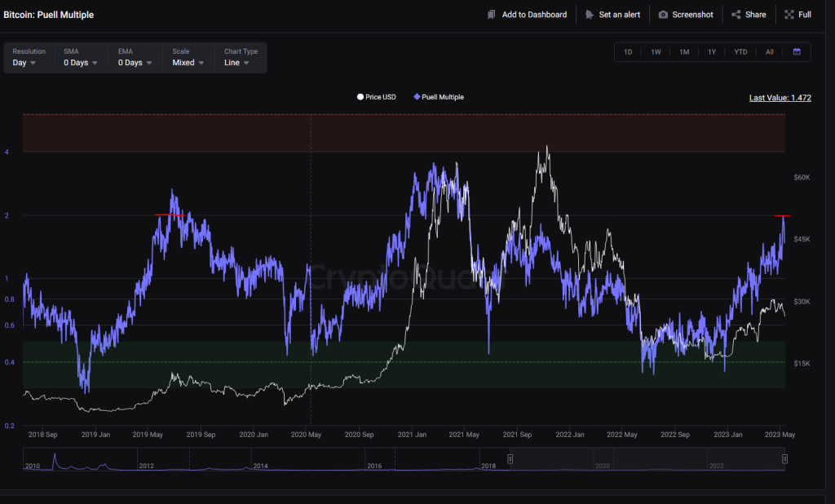
Task: Click the 2020 label on the timeline minimap
Action: coord(603,464)
